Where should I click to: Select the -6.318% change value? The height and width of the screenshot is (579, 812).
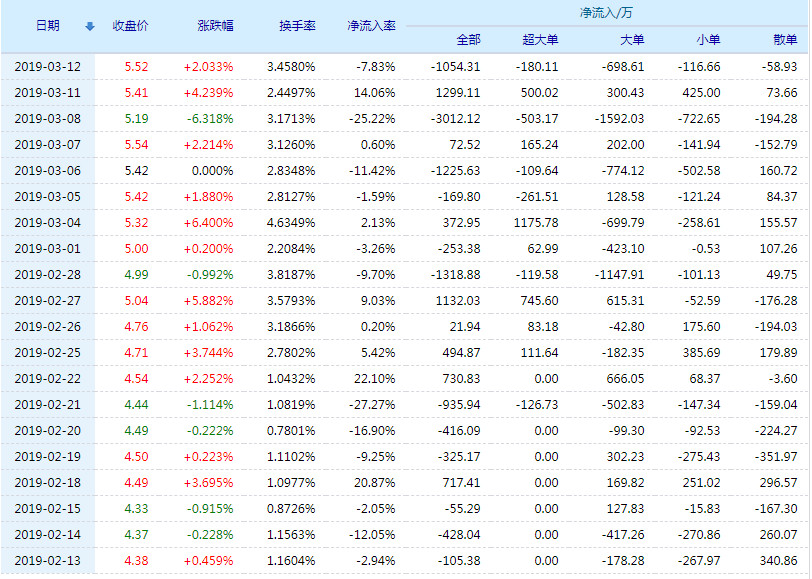pos(210,119)
